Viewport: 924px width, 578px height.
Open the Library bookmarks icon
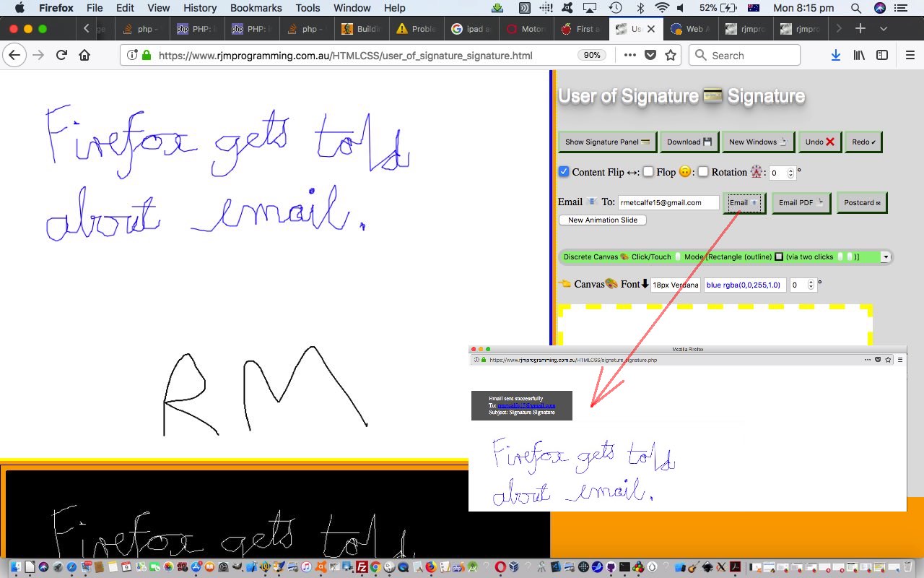coord(859,55)
